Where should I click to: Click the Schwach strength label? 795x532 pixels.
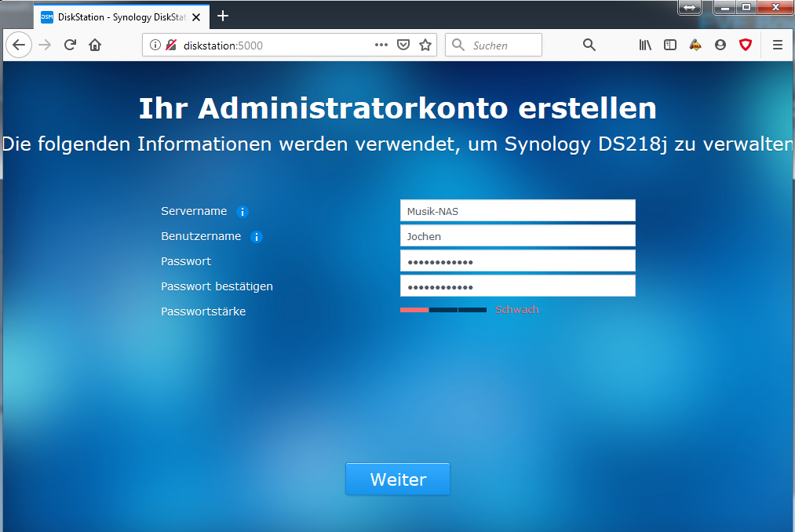516,310
